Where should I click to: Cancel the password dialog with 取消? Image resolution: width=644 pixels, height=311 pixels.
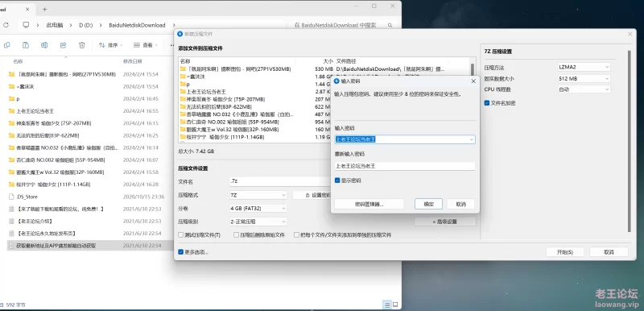tap(460, 204)
